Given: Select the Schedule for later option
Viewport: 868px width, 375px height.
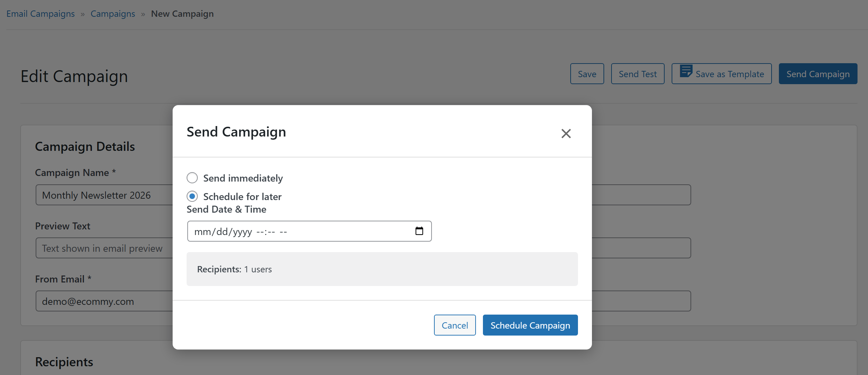Looking at the screenshot, I should pos(192,197).
